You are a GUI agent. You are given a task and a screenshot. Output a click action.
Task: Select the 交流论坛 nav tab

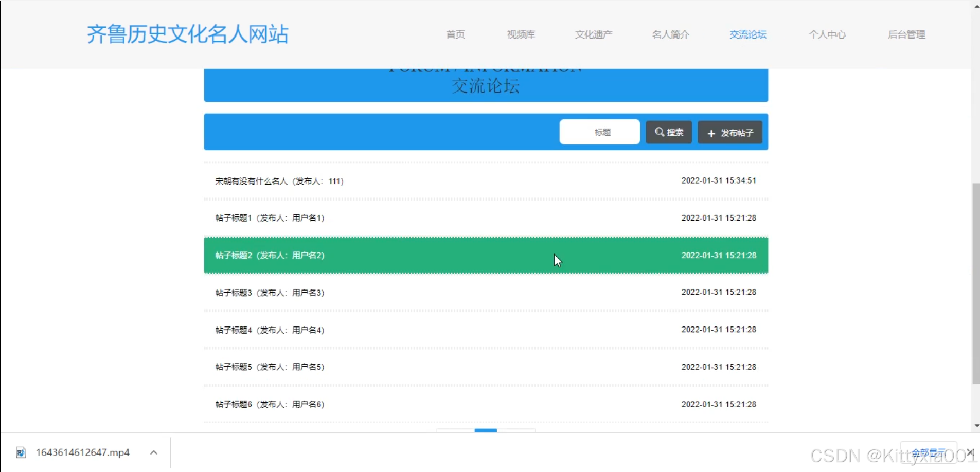(x=748, y=34)
